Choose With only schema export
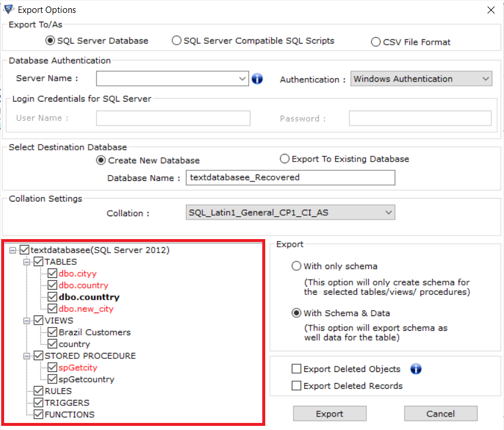Viewport: 504px width, 430px height. (x=296, y=266)
